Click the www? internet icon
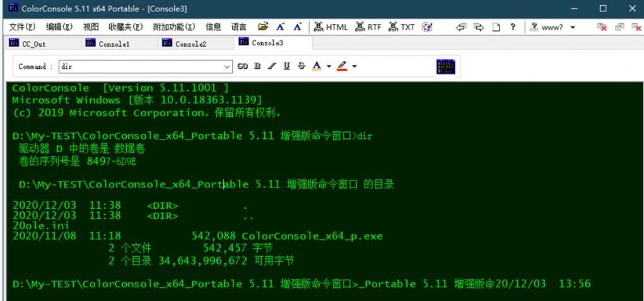Screen dimensions: 644x301 547,28
